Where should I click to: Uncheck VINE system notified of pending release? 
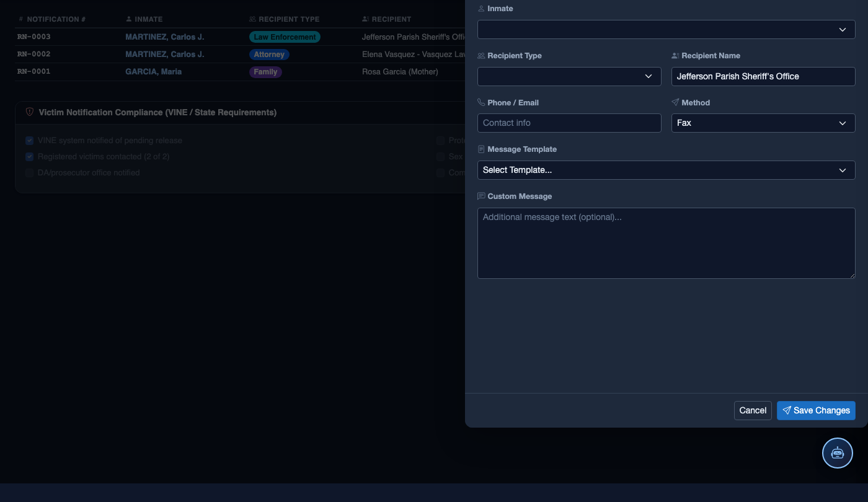click(x=29, y=141)
